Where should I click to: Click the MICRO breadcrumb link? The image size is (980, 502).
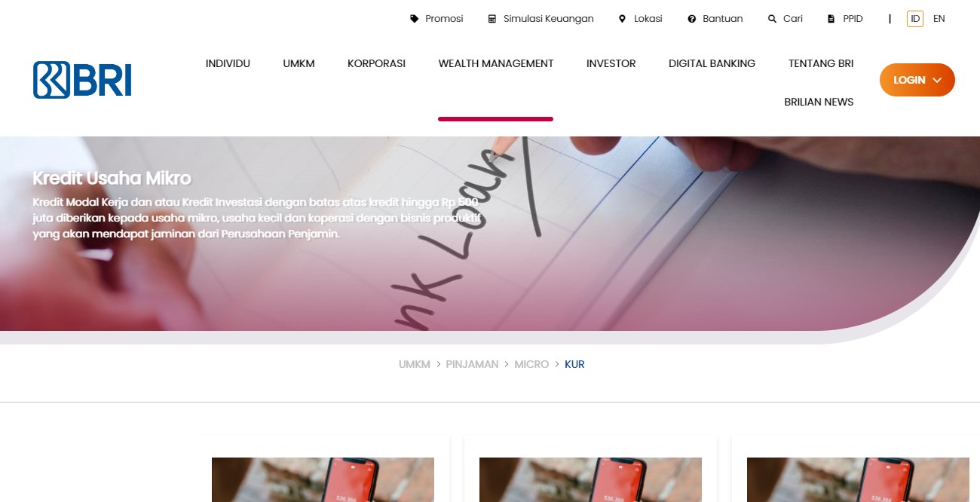click(x=531, y=364)
